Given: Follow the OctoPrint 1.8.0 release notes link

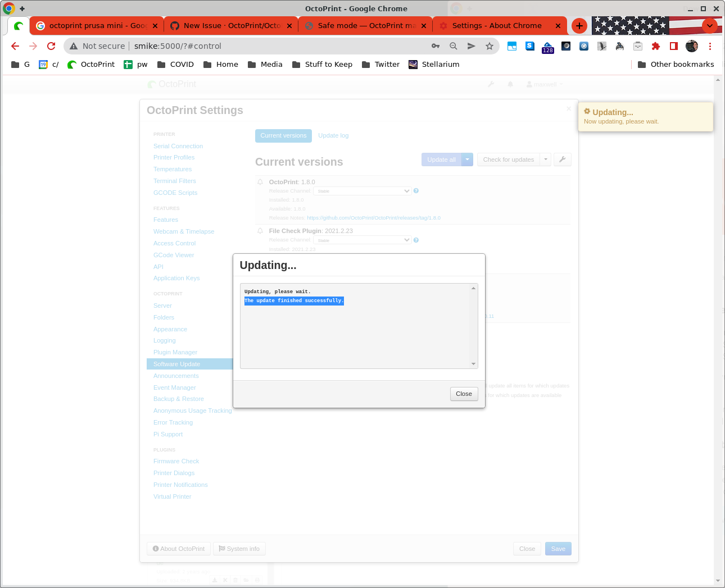Looking at the screenshot, I should [x=374, y=218].
